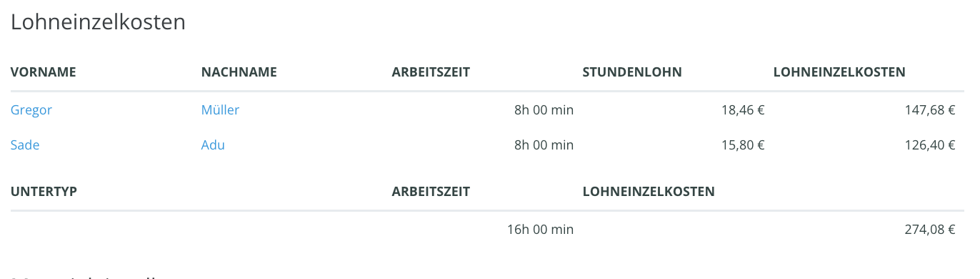
Task: Click the second table's LOHNEINZELKOSTEN column header
Action: tap(649, 192)
